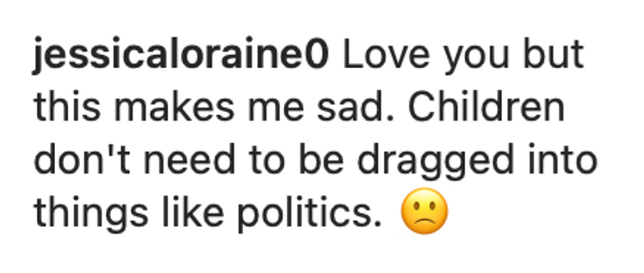Click the word "Children" in the comment
The height and width of the screenshot is (273, 644).
486,108
